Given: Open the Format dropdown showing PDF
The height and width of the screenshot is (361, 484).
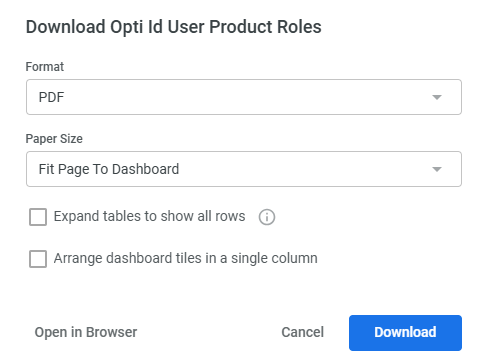Looking at the screenshot, I should click(244, 97).
